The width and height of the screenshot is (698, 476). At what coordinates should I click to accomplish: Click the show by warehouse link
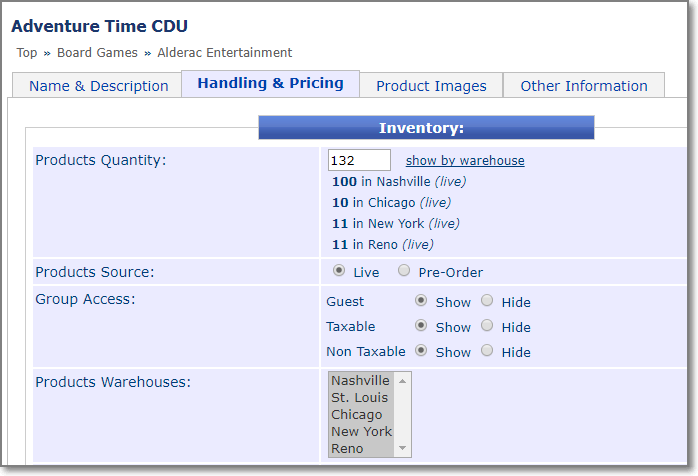point(465,160)
